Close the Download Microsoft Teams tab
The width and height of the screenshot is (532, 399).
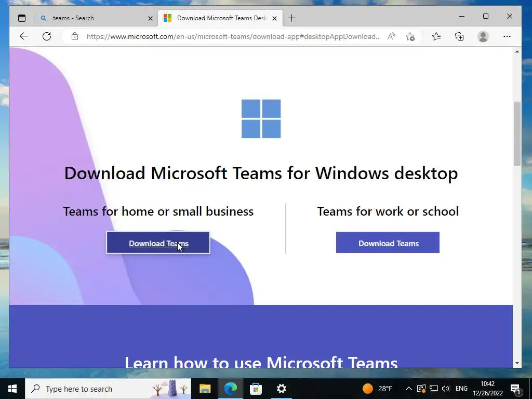pyautogui.click(x=275, y=18)
